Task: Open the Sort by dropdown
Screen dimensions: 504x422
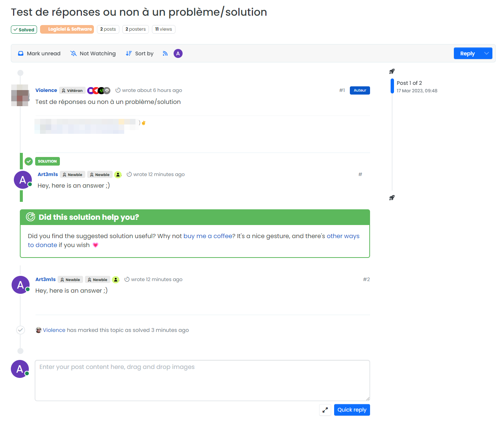Action: tap(140, 53)
